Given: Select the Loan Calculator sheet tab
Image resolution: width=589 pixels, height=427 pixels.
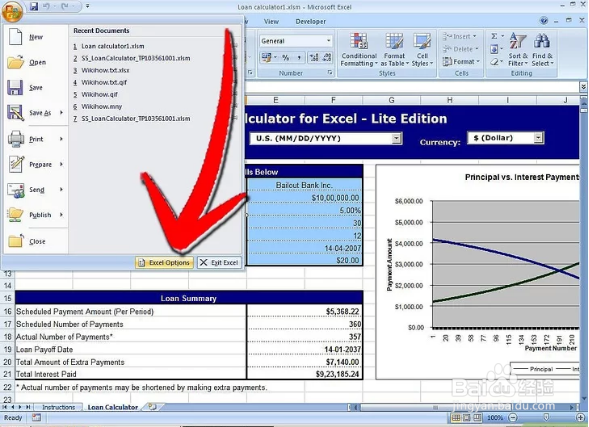Looking at the screenshot, I should [x=113, y=407].
